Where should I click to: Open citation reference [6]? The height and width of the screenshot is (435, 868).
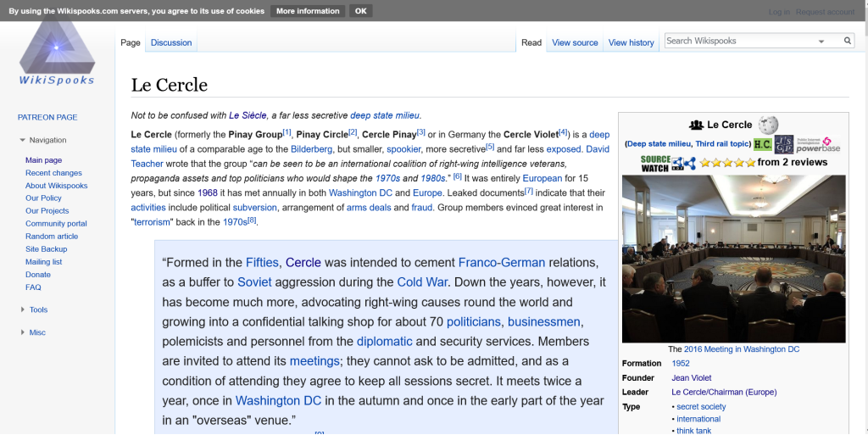457,176
